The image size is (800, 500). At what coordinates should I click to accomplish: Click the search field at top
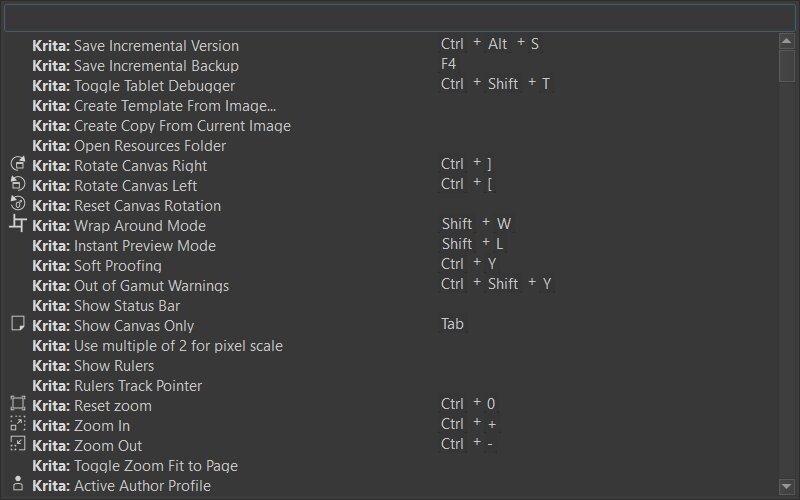[400, 18]
